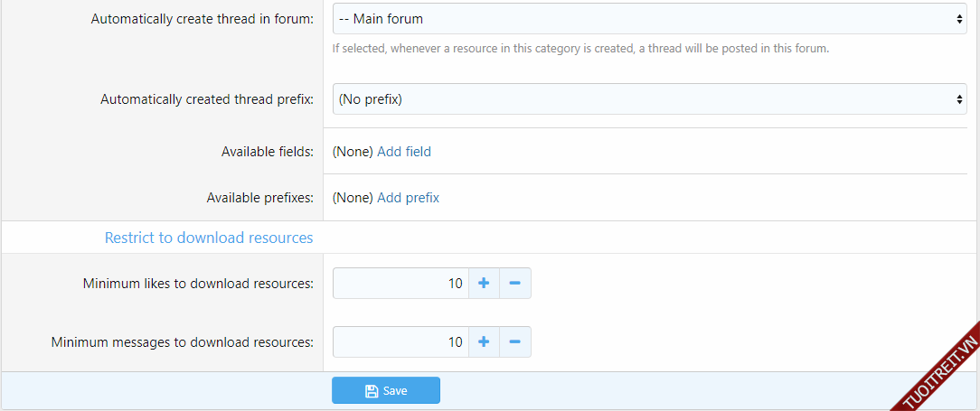Viewport: 980px width, 411px height.
Task: Increase minimum likes with plus button
Action: [484, 284]
